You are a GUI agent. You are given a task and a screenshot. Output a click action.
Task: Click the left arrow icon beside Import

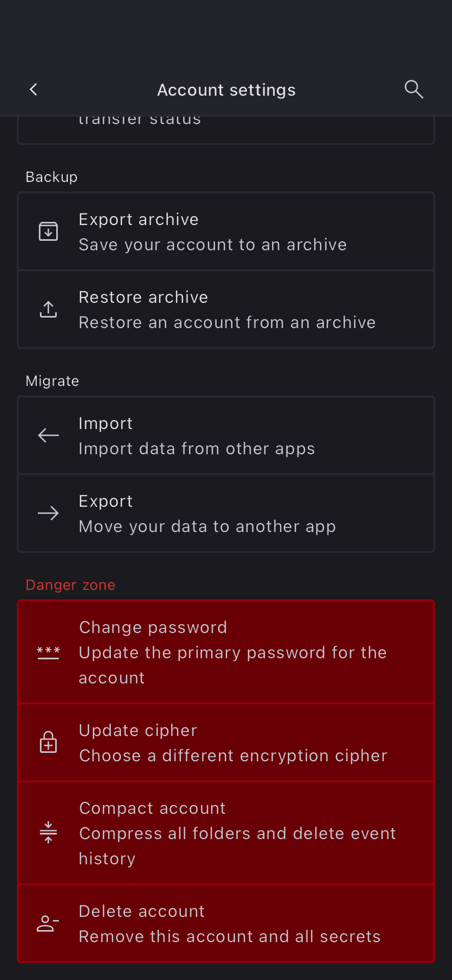(x=48, y=435)
